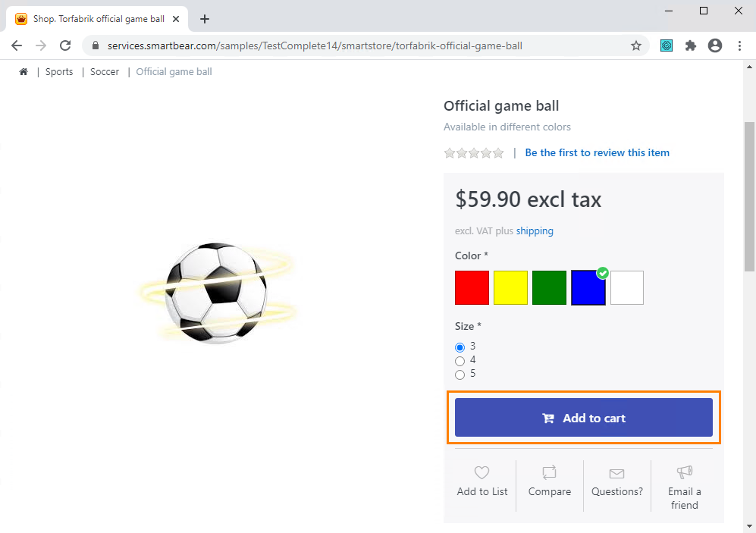Click the Questions envelope icon
This screenshot has height=533, width=756.
(x=616, y=472)
